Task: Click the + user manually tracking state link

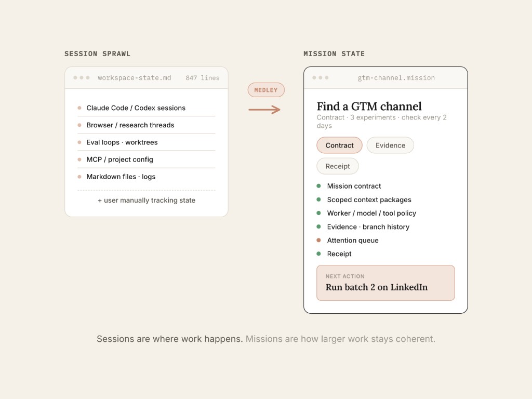Action: coord(147,200)
